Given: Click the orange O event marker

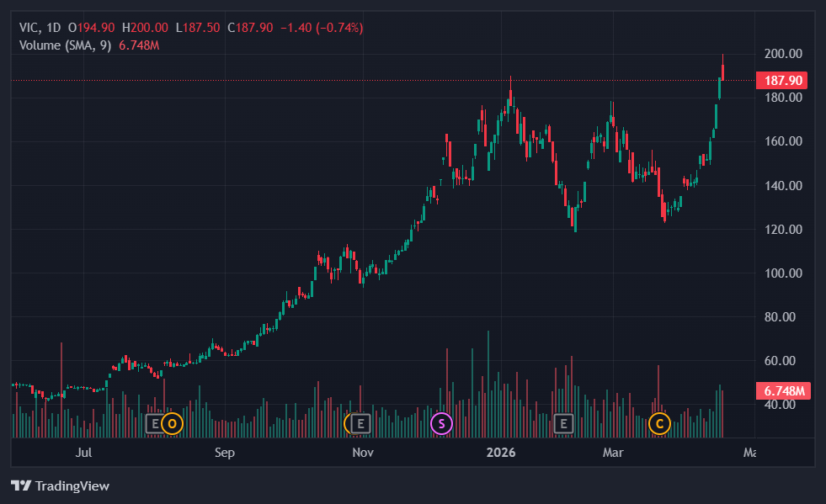Looking at the screenshot, I should (x=172, y=423).
